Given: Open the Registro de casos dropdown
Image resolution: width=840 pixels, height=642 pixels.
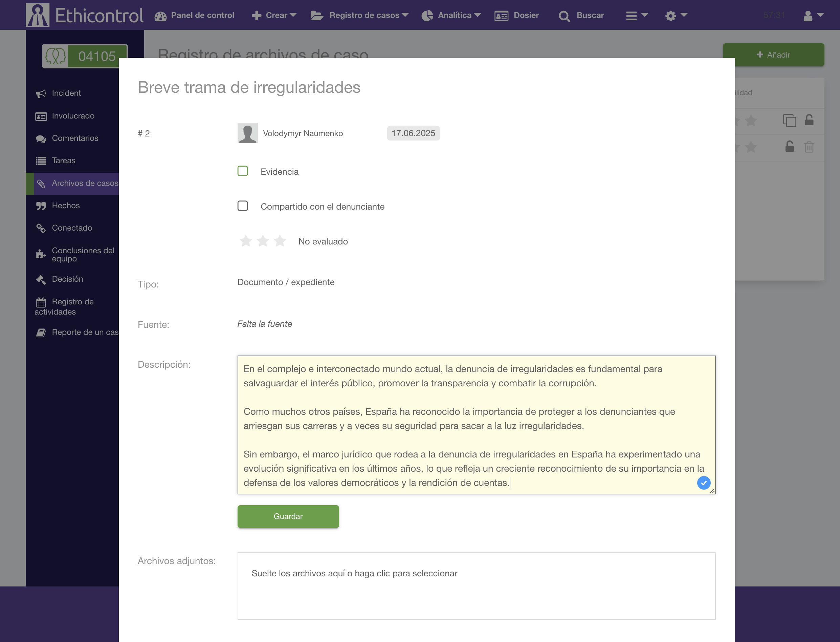Looking at the screenshot, I should 359,15.
